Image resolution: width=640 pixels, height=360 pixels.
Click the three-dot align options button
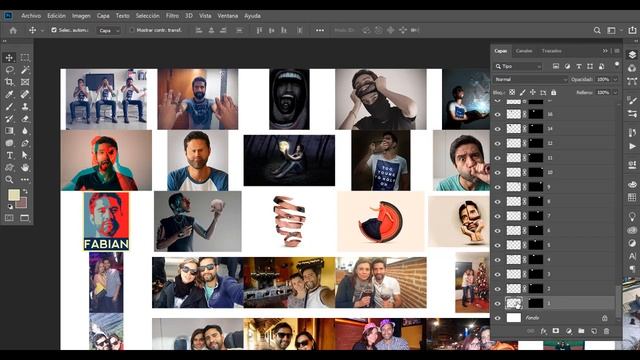click(x=320, y=31)
